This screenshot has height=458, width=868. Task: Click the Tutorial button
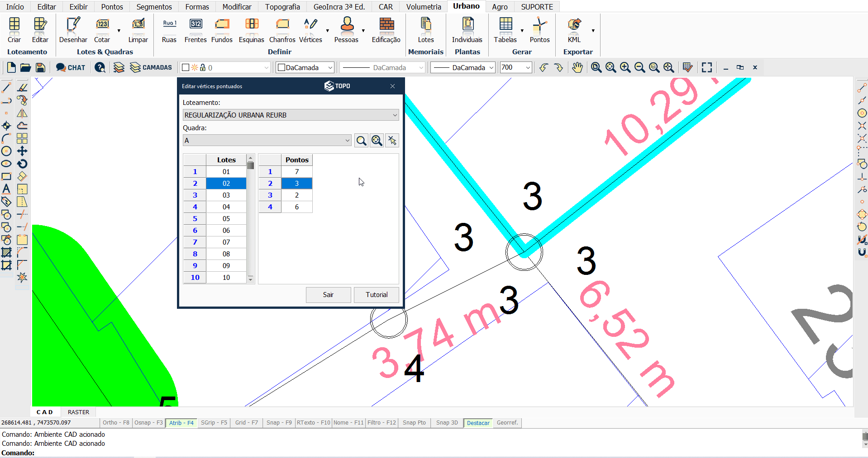coord(376,295)
